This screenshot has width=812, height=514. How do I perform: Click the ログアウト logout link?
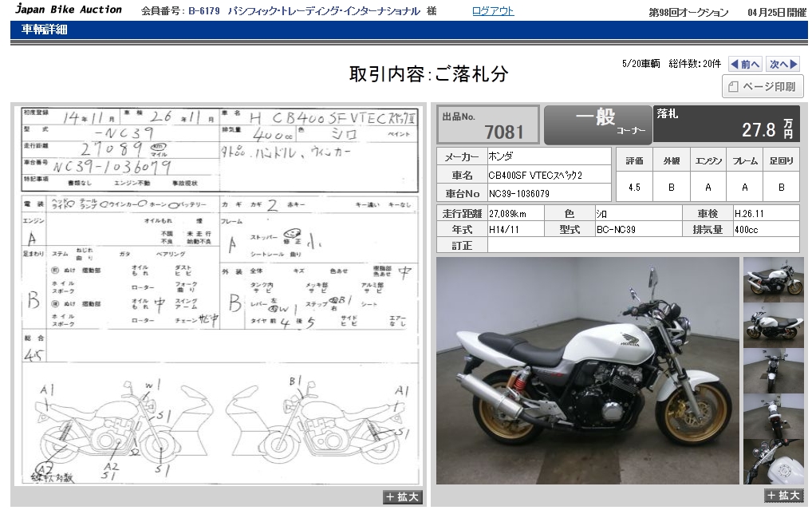click(492, 11)
